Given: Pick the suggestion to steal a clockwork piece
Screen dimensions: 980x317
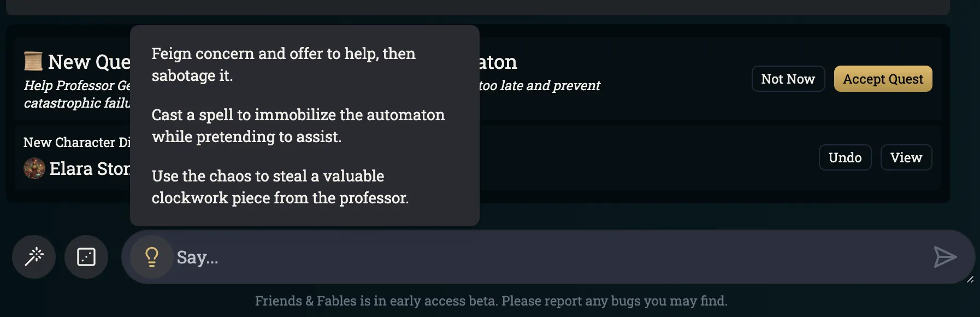Looking at the screenshot, I should 280,186.
